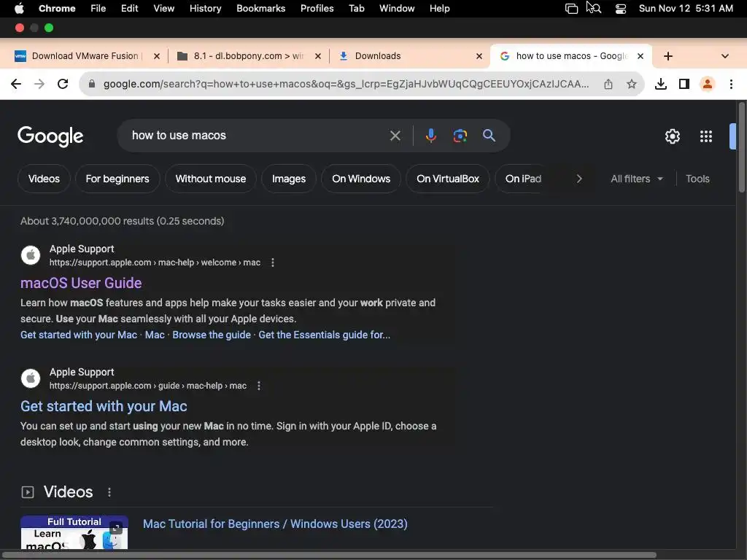The image size is (747, 560).
Task: Open more options for macOS User Guide result
Action: (273, 262)
